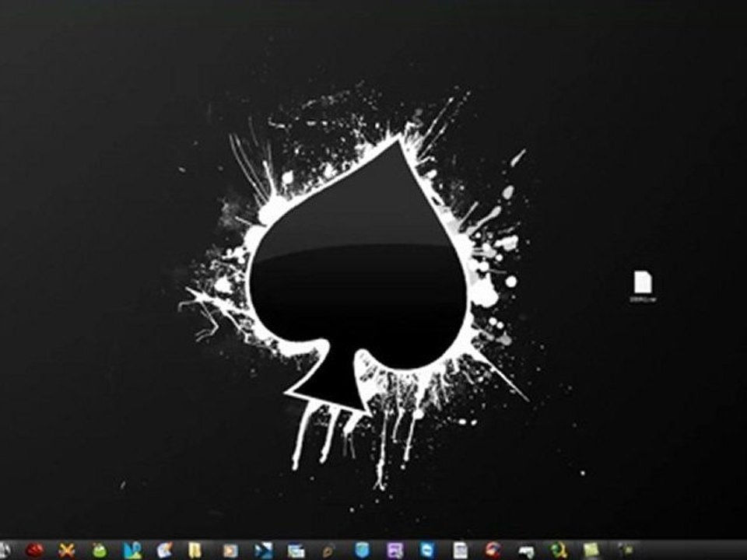Open the white game controller taskbar icon
This screenshot has height=560, width=747.
coord(526,551)
